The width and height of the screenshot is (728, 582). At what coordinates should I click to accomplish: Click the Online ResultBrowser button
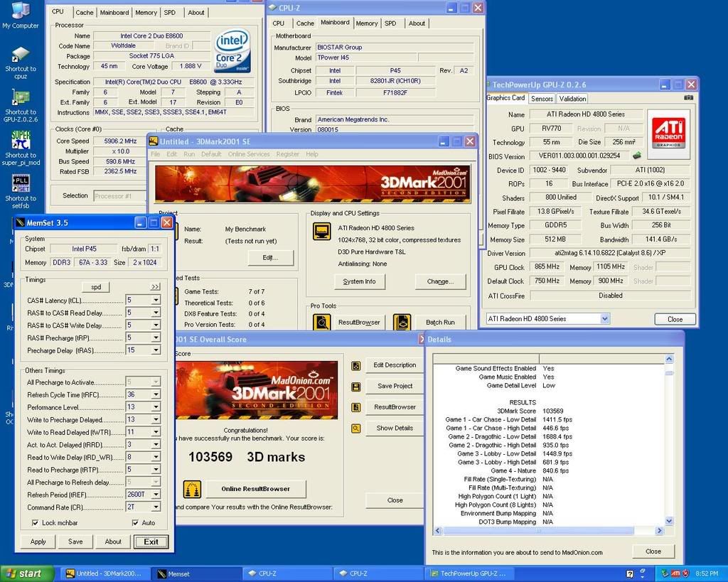coord(256,489)
